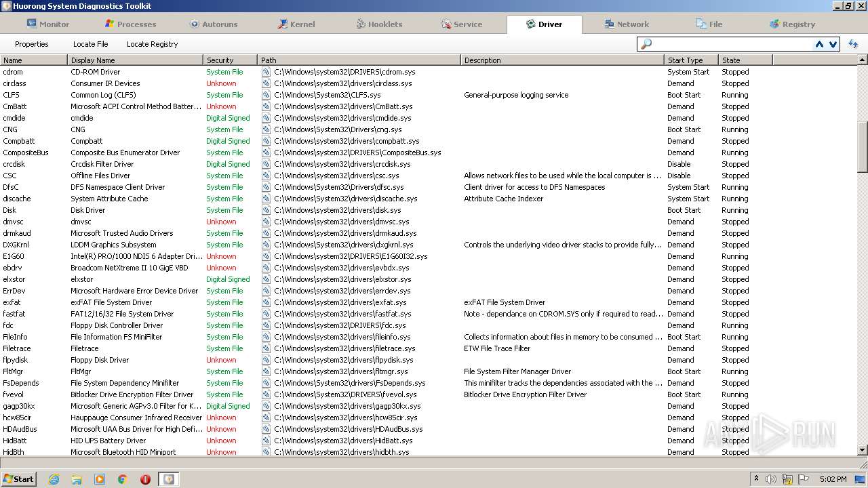Click 'ETW File Trace Filter' description
Screen dimensions: 868x488
tap(497, 348)
